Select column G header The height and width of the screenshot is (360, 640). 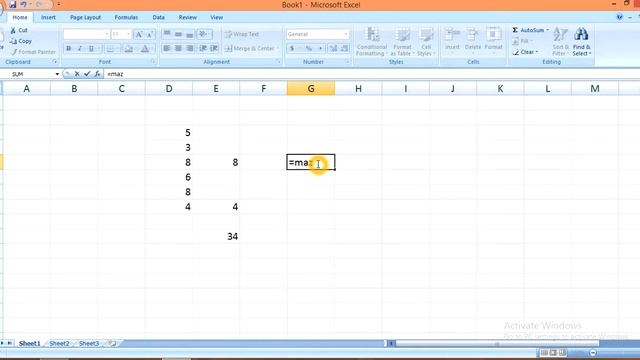tap(311, 89)
